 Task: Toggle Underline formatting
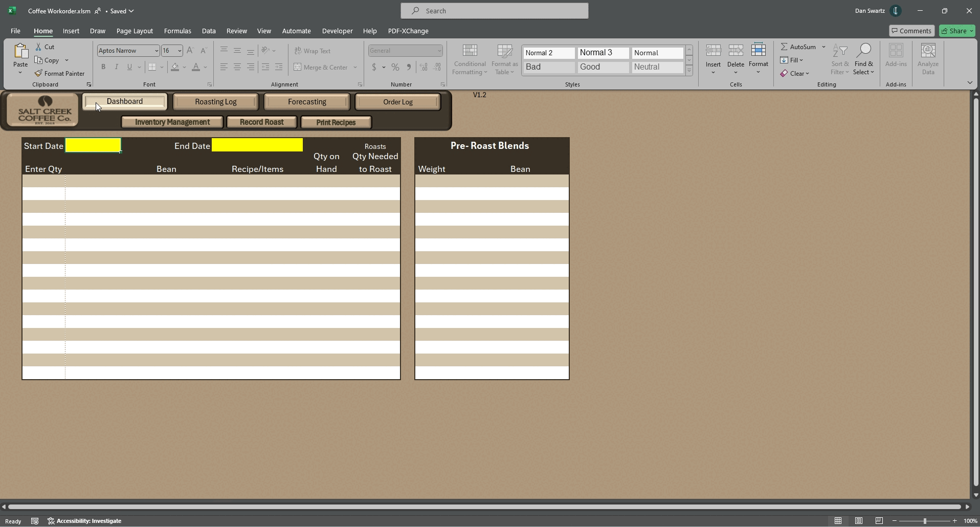pyautogui.click(x=129, y=67)
